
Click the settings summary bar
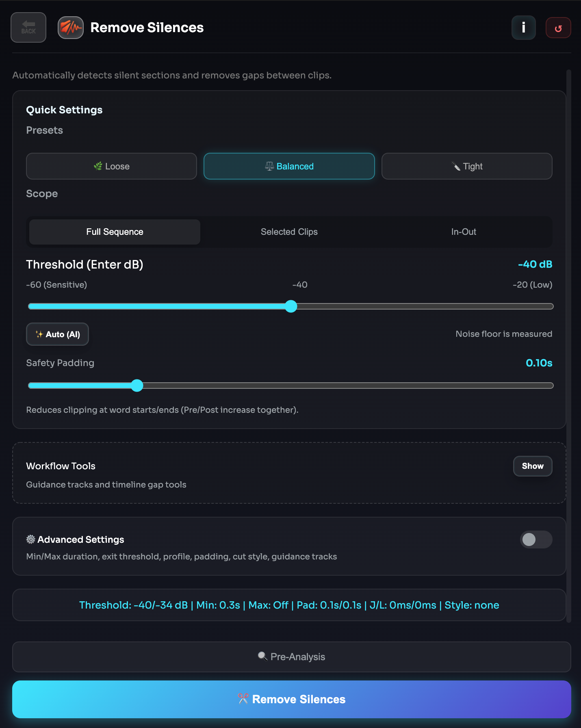point(289,605)
